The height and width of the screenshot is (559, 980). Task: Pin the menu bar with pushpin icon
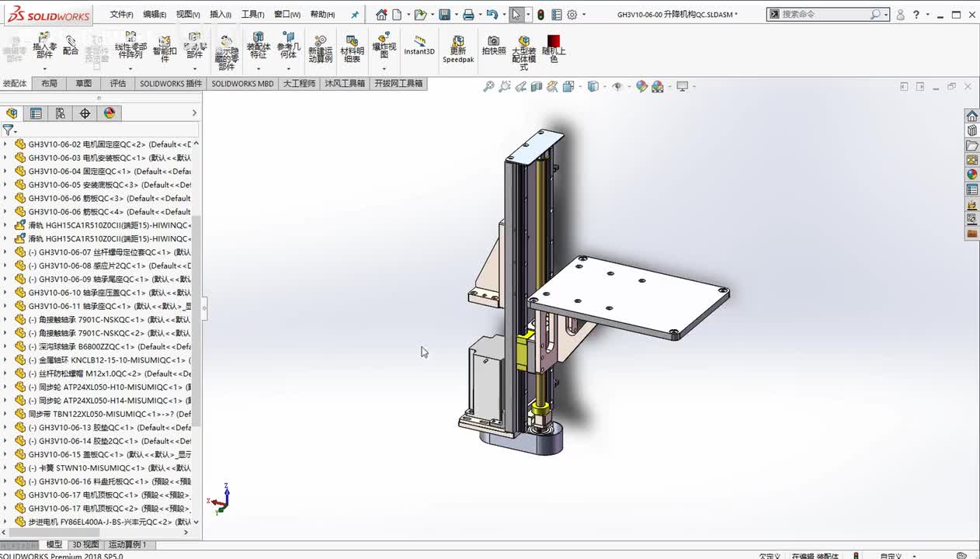[x=355, y=14]
